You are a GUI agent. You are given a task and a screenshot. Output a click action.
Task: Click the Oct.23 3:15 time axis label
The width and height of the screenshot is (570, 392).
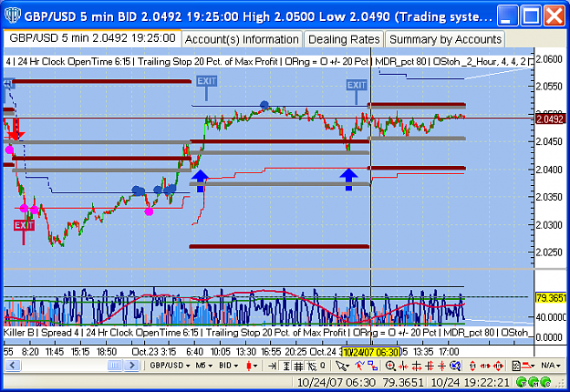[154, 352]
